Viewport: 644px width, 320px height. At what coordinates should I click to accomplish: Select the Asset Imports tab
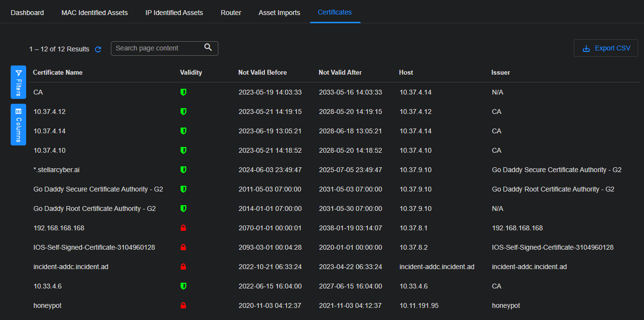click(x=279, y=13)
